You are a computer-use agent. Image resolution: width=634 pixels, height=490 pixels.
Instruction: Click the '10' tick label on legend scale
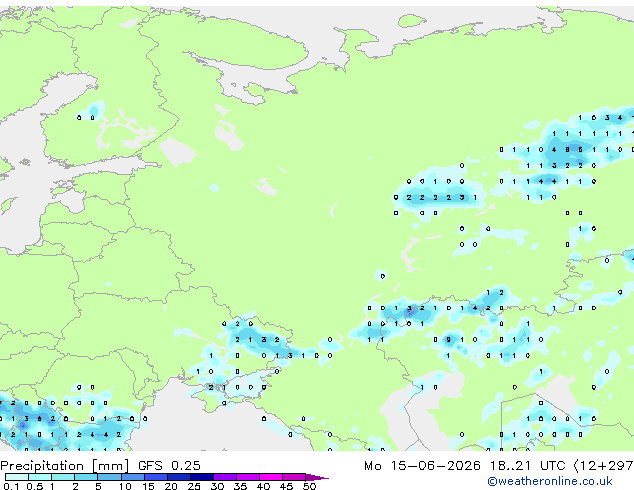125,486
